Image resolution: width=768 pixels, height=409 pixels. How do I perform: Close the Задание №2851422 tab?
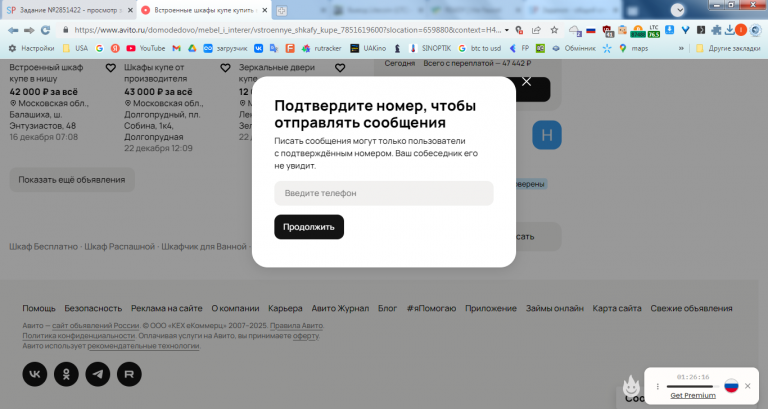(130, 10)
